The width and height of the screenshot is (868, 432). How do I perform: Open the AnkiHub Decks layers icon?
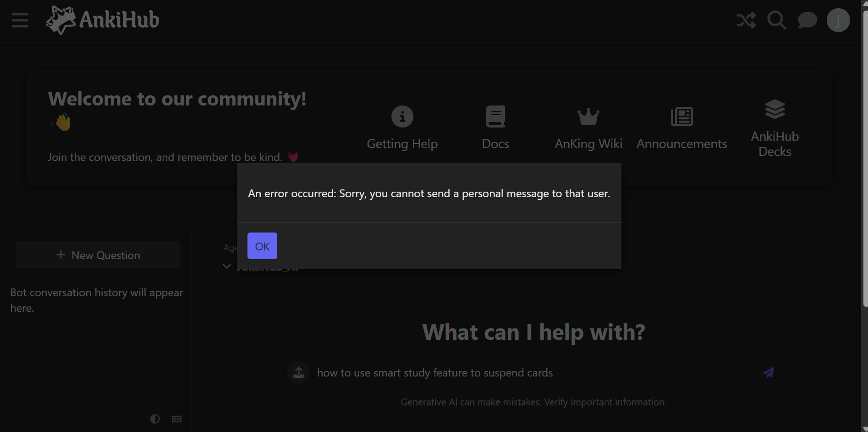click(775, 109)
